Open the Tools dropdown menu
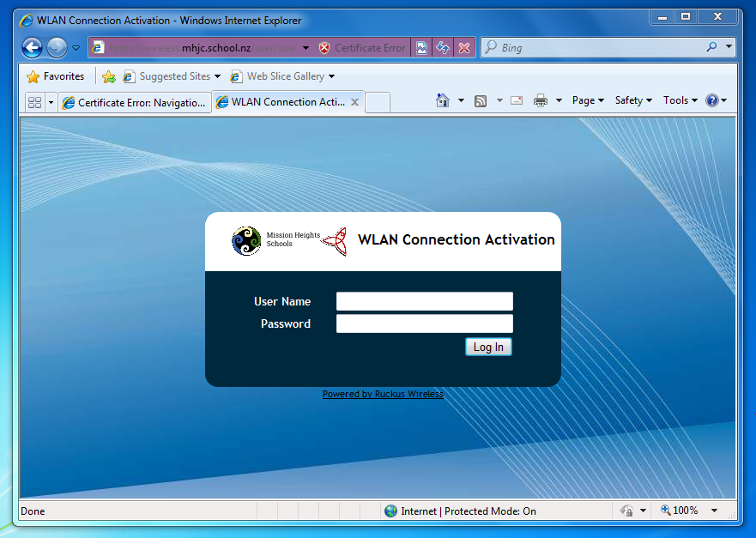 pyautogui.click(x=677, y=100)
